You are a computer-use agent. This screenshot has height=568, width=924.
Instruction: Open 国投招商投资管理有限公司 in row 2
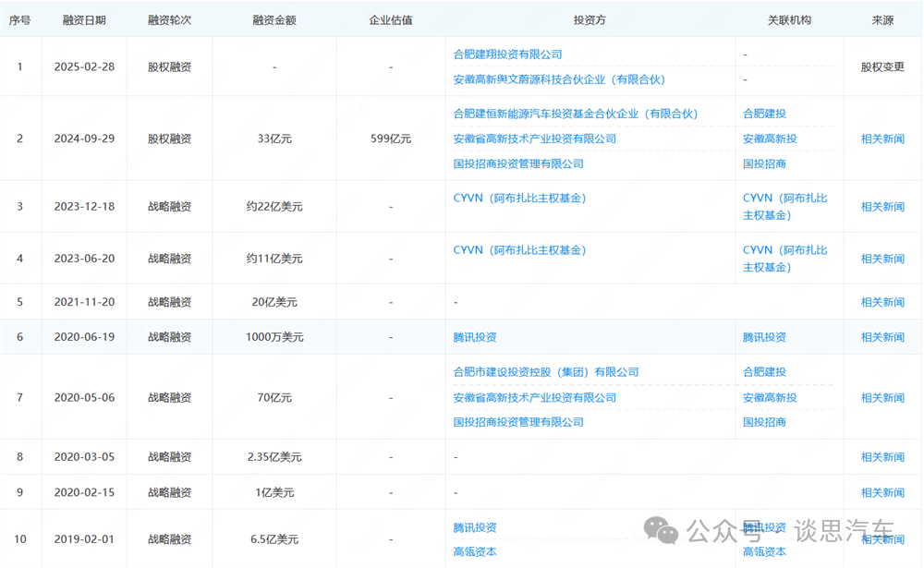coord(518,163)
